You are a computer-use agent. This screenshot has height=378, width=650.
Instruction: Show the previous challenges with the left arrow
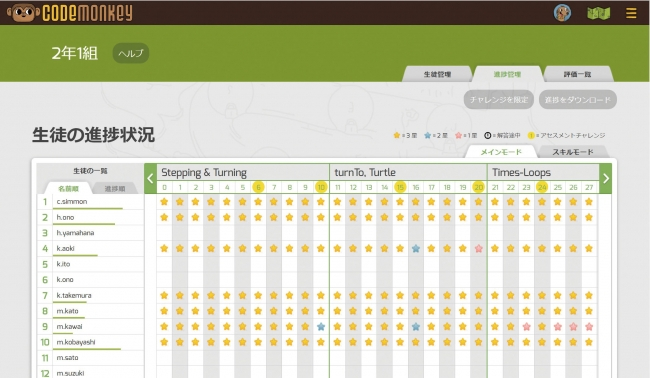tap(150, 179)
